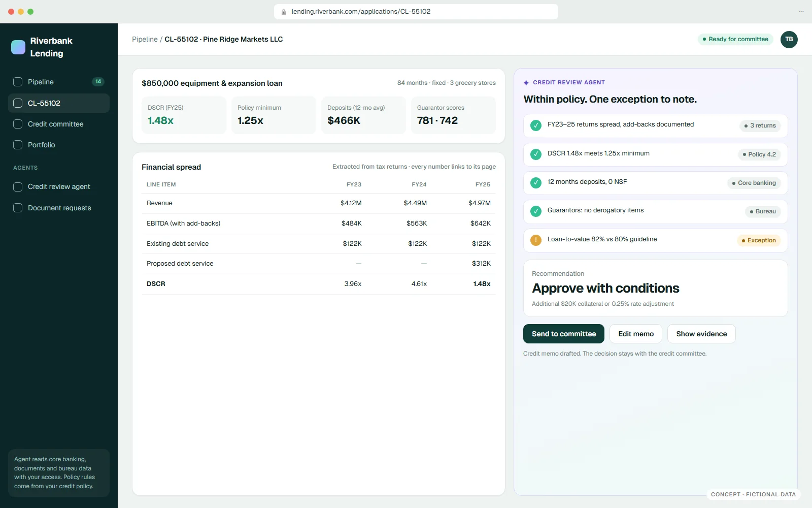Click the Core banking source tag
The image size is (812, 508).
pos(754,183)
